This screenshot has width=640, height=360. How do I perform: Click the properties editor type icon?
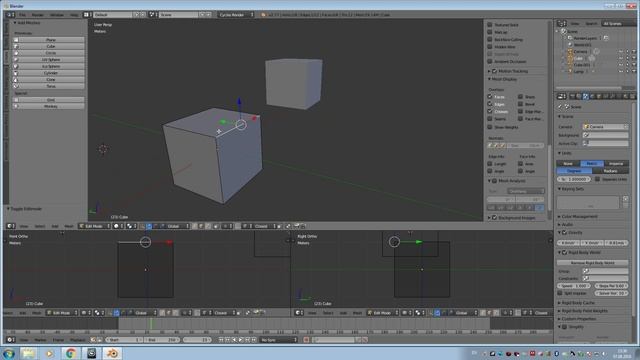562,96
